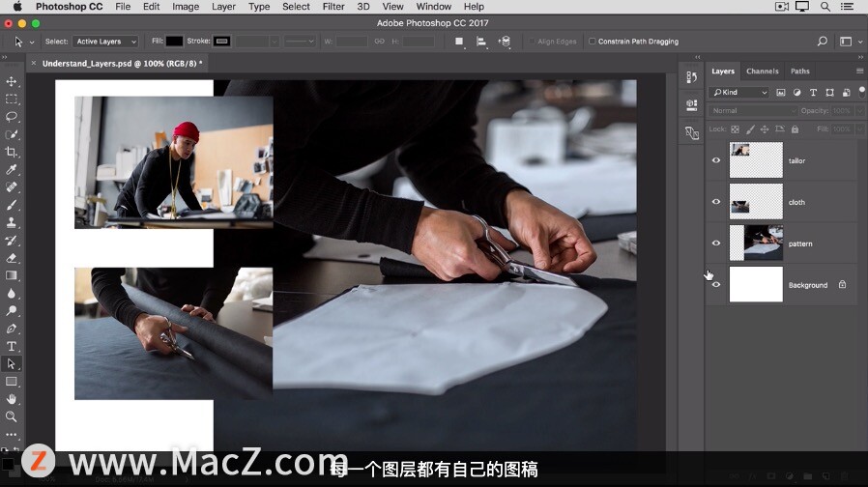The image size is (868, 487).
Task: Open the Layer menu
Action: (223, 7)
